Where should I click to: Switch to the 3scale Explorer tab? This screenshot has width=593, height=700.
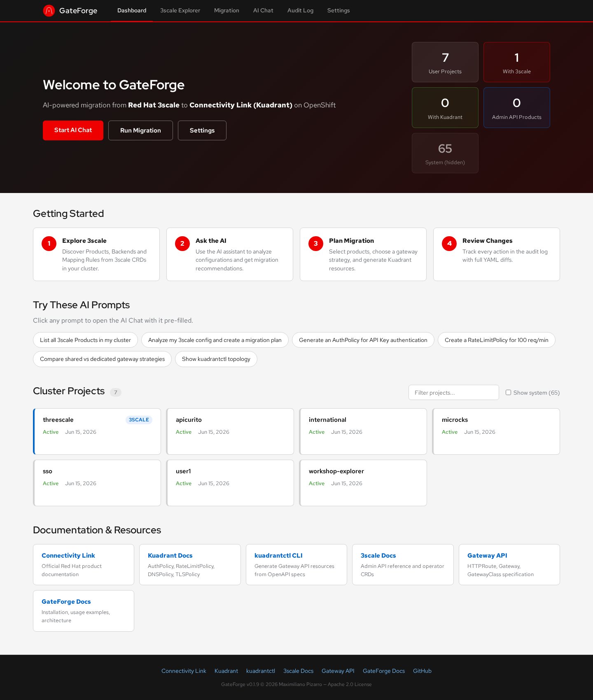pos(180,11)
